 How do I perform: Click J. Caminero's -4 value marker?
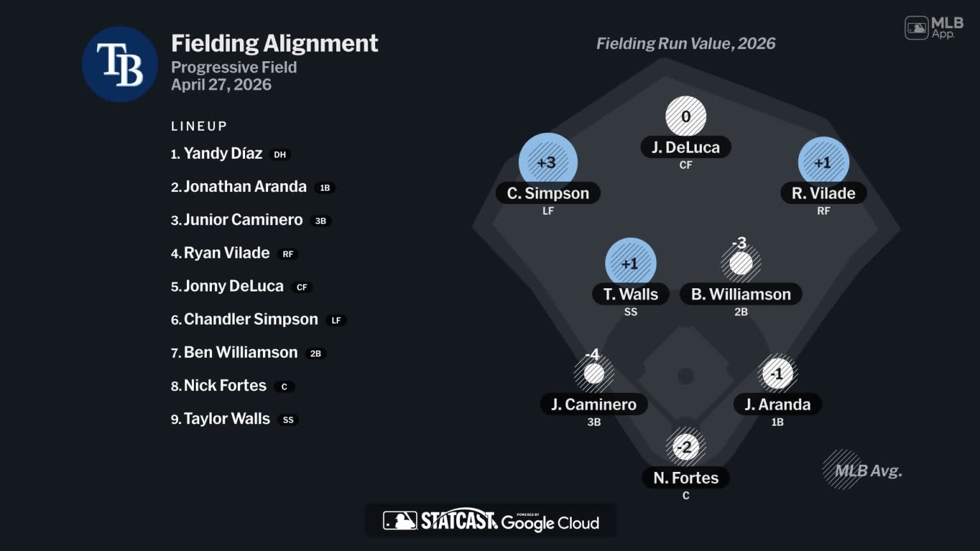594,372
